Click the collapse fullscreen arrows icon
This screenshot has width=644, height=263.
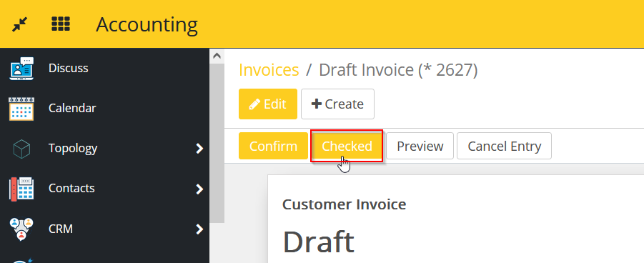click(x=19, y=24)
